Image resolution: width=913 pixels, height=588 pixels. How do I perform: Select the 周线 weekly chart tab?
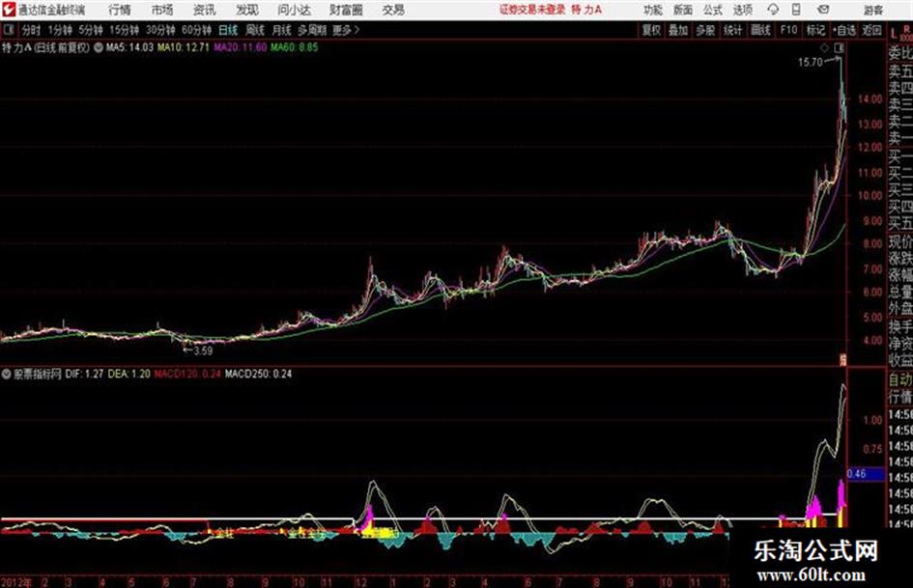tap(255, 30)
